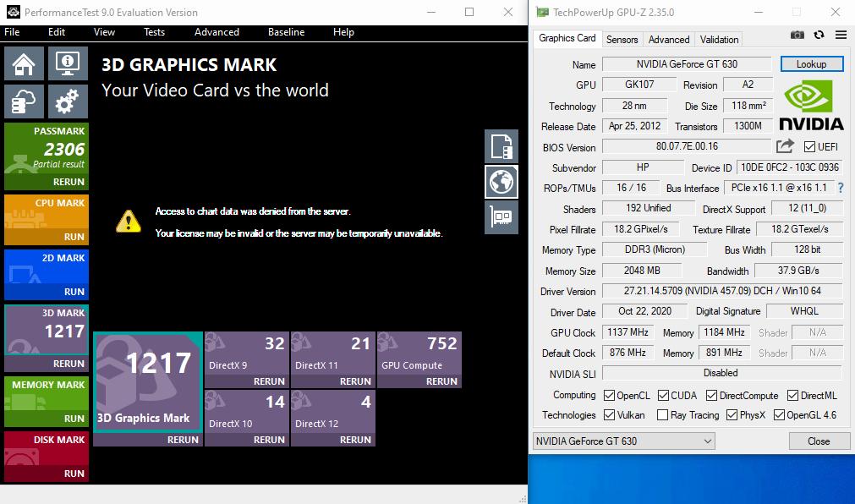The height and width of the screenshot is (504, 855).
Task: Click the Bandwidth 37.9 GB/s value
Action: coord(798,271)
